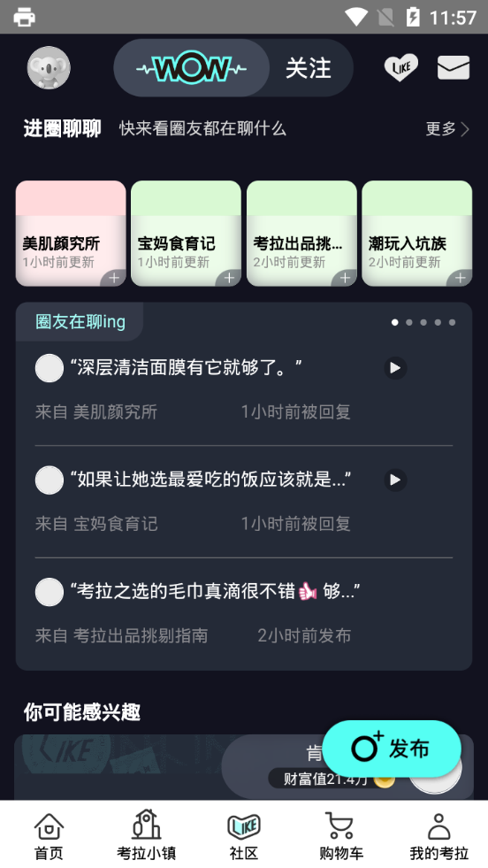Switch to the 关注 tab
Viewport: 488px width, 868px height.
pos(309,68)
